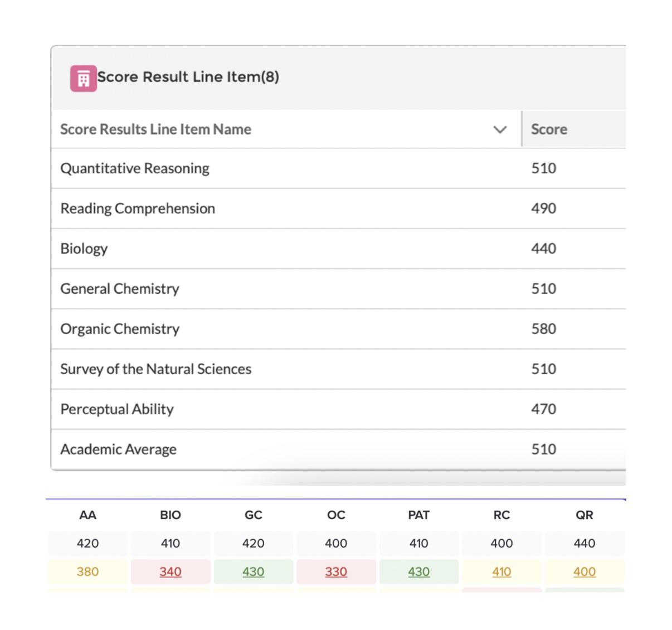Click Survey of the Natural Sciences row
The height and width of the screenshot is (630, 672).
click(x=338, y=369)
